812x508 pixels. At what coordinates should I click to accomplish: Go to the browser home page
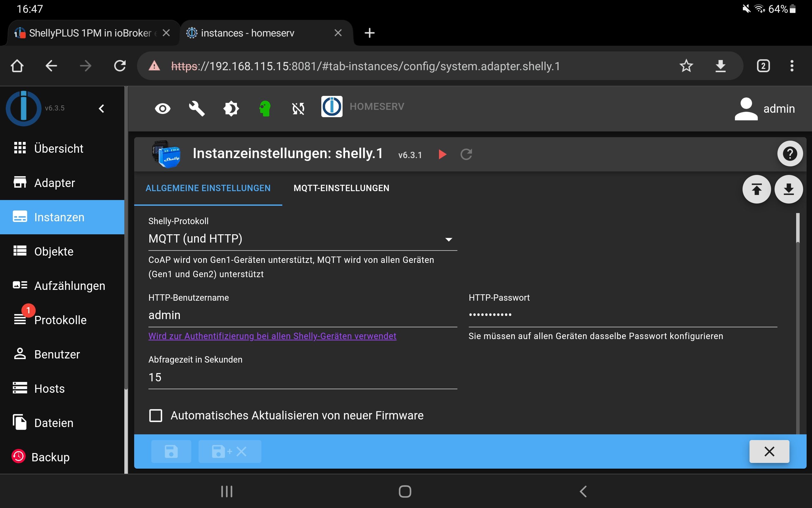click(x=17, y=66)
